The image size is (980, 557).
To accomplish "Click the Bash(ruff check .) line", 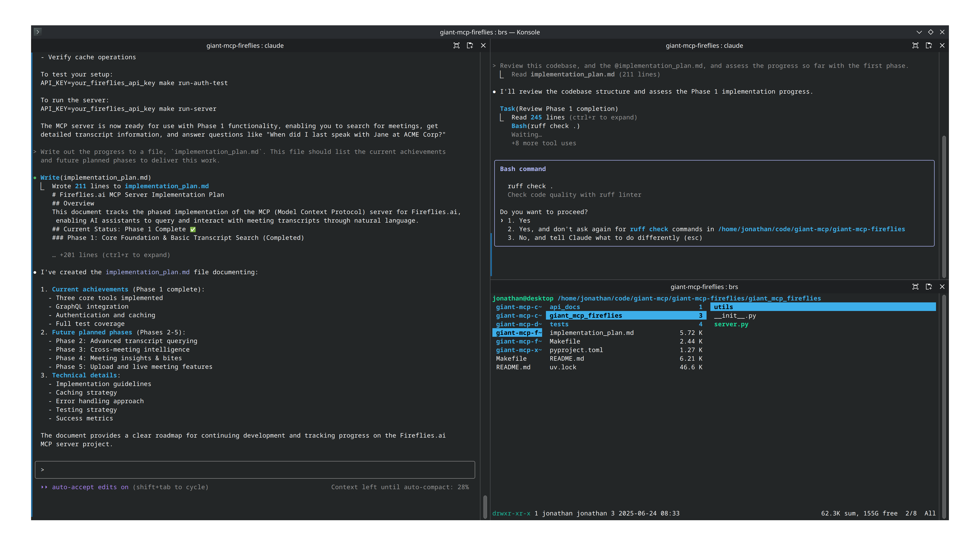I will tap(545, 126).
